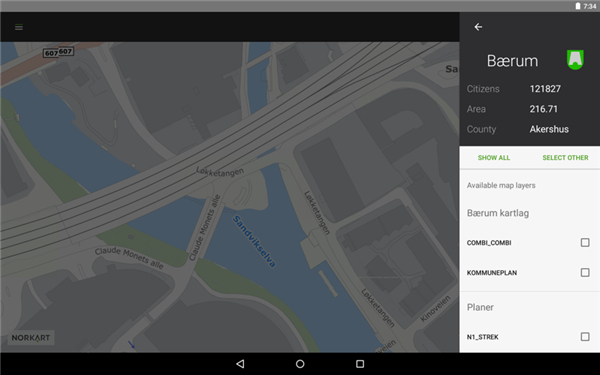Tap the COMBI_COMBI layer name
Screen dimensions: 600x375
point(489,243)
